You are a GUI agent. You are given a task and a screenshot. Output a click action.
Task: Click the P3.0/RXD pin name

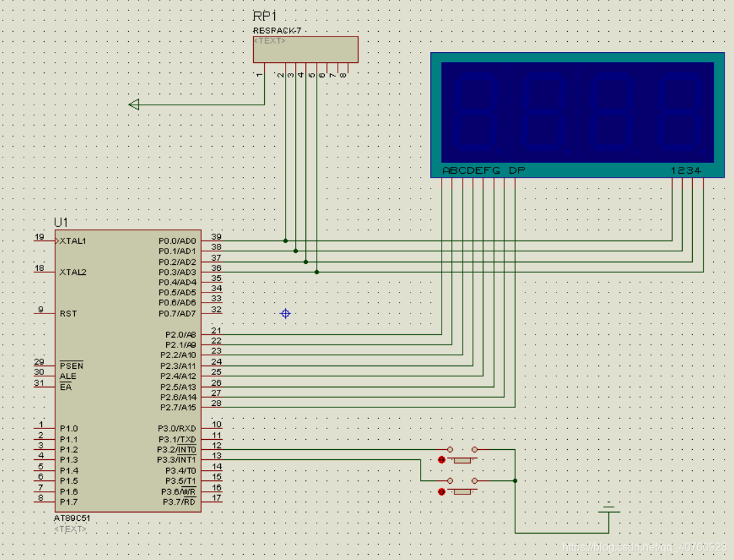click(177, 428)
